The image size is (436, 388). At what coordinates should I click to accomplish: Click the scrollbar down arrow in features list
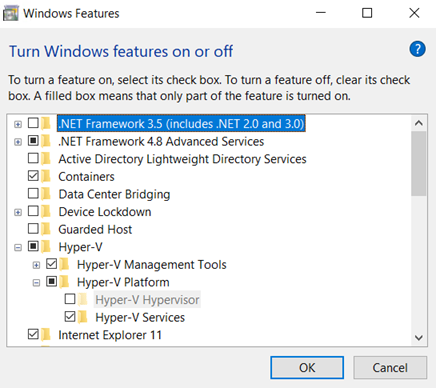419,337
